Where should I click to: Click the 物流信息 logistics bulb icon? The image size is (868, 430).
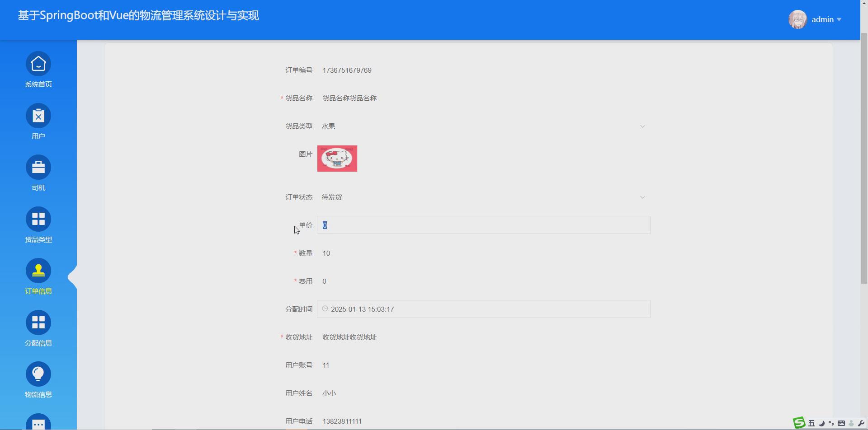38,373
